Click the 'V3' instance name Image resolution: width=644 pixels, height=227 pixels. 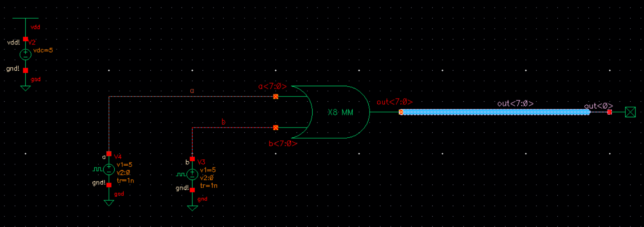pyautogui.click(x=201, y=162)
